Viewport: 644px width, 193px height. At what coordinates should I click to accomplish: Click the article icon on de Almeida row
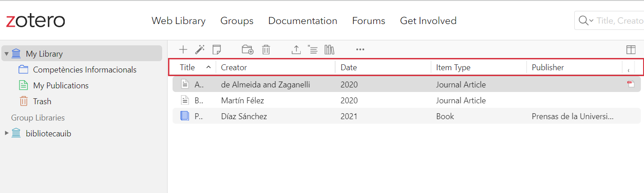pos(184,84)
